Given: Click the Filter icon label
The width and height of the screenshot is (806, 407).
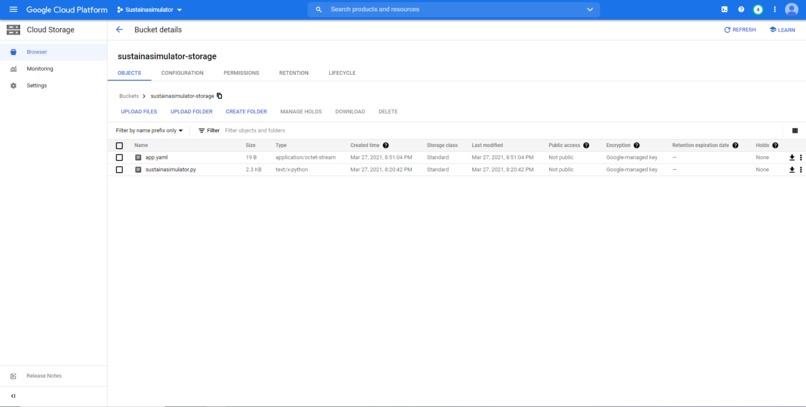Looking at the screenshot, I should 209,131.
